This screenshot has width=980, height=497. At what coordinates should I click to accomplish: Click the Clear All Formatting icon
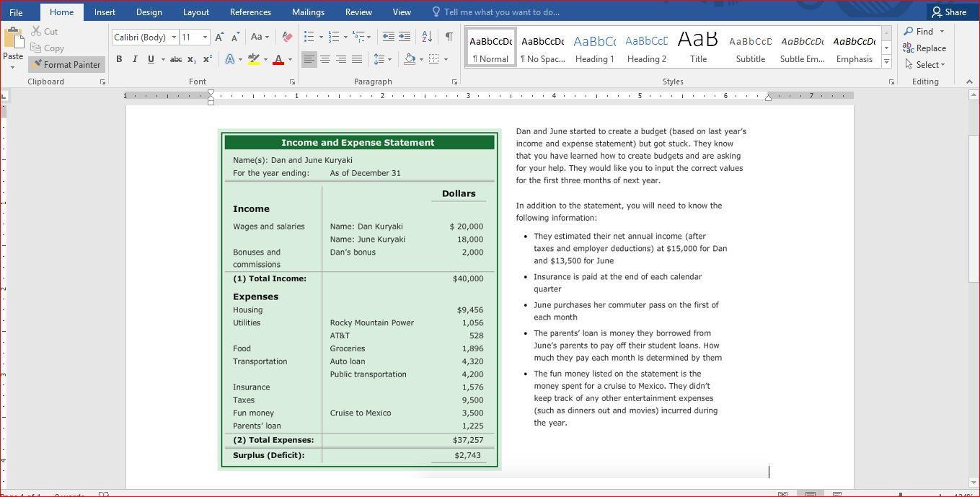coord(287,37)
